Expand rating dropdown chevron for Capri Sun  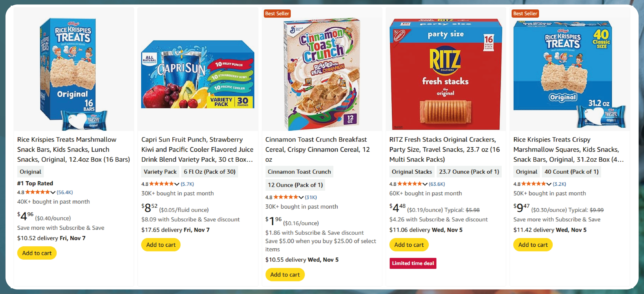(x=177, y=184)
